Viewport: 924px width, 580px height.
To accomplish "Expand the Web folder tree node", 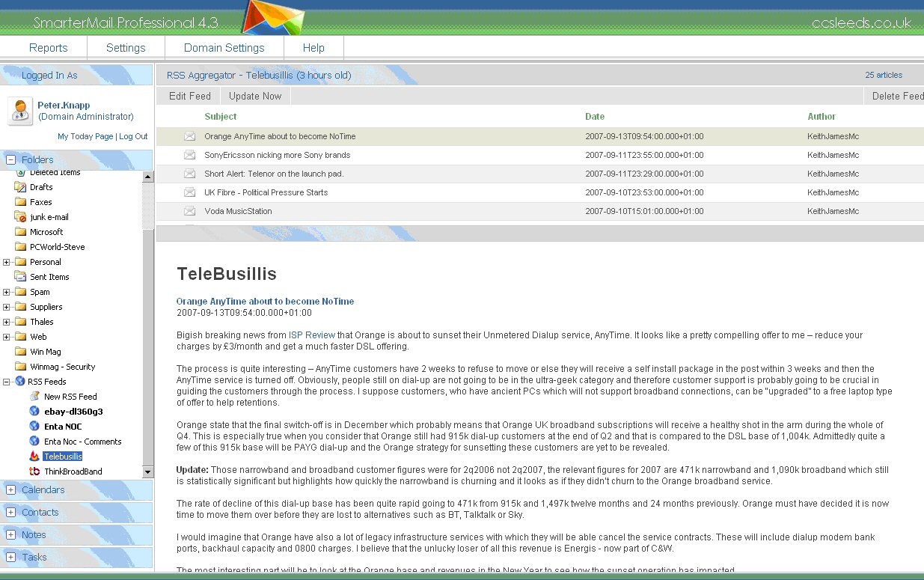I will tap(7, 337).
